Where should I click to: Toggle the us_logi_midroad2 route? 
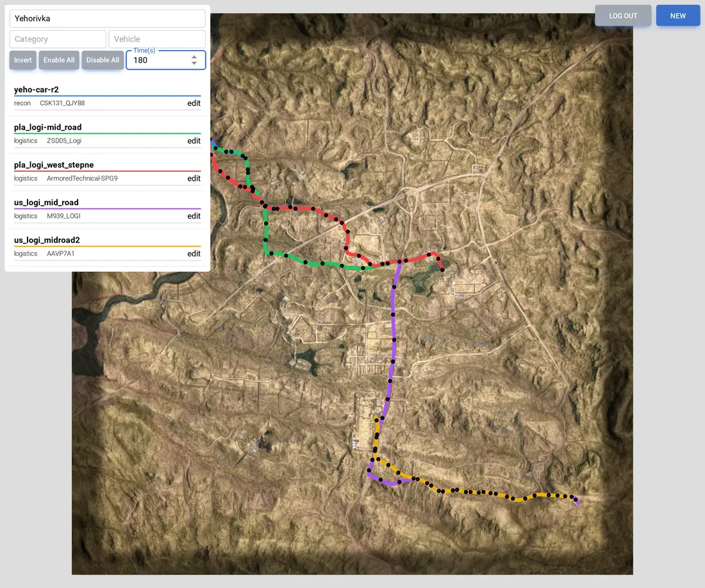(47, 240)
